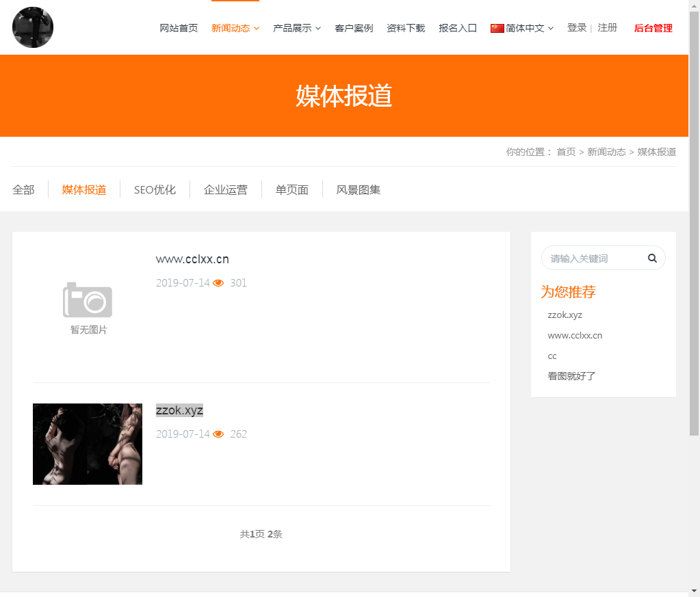Click the China flag language icon
This screenshot has width=700, height=597.
click(x=497, y=28)
